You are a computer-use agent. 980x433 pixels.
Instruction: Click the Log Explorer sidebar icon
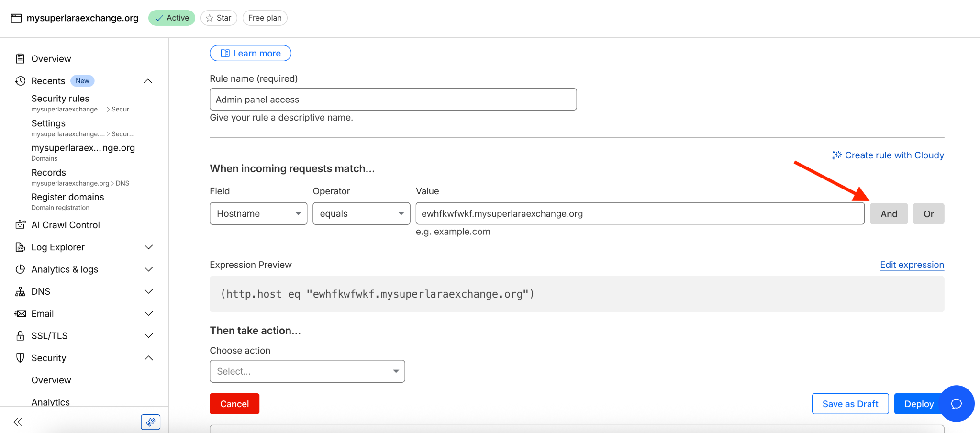coord(20,247)
